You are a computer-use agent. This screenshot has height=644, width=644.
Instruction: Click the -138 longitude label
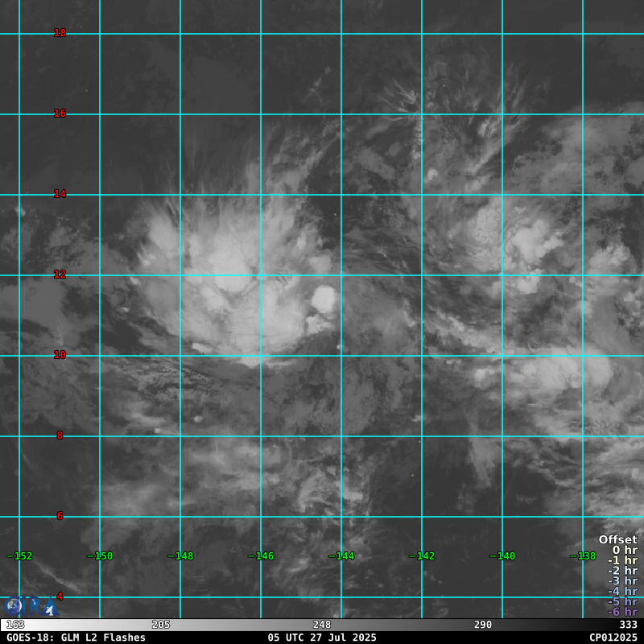click(583, 556)
